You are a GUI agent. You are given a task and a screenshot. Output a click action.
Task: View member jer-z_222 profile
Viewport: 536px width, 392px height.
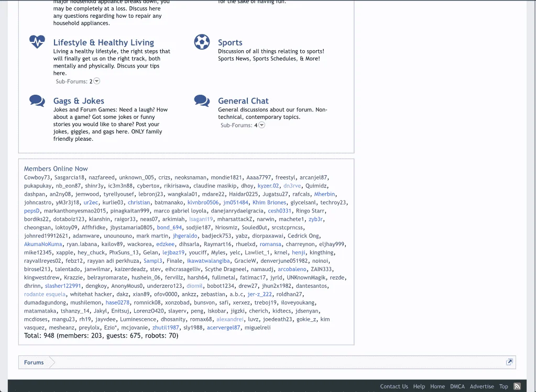click(260, 294)
